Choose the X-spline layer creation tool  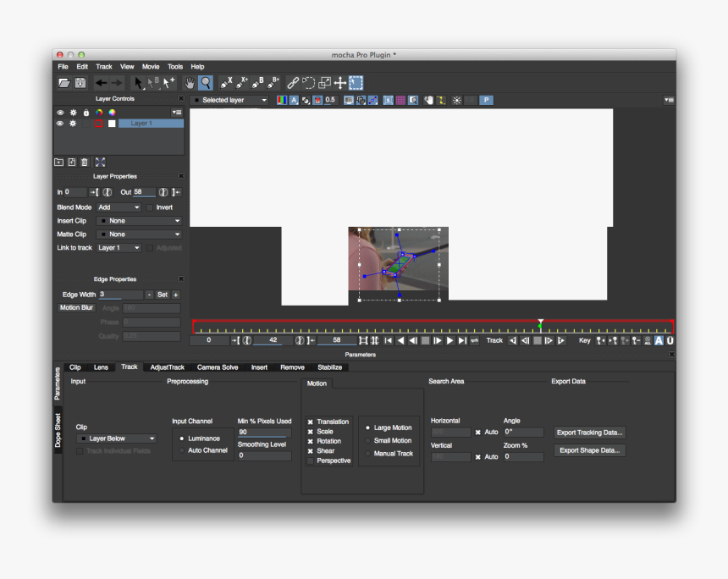tap(225, 82)
